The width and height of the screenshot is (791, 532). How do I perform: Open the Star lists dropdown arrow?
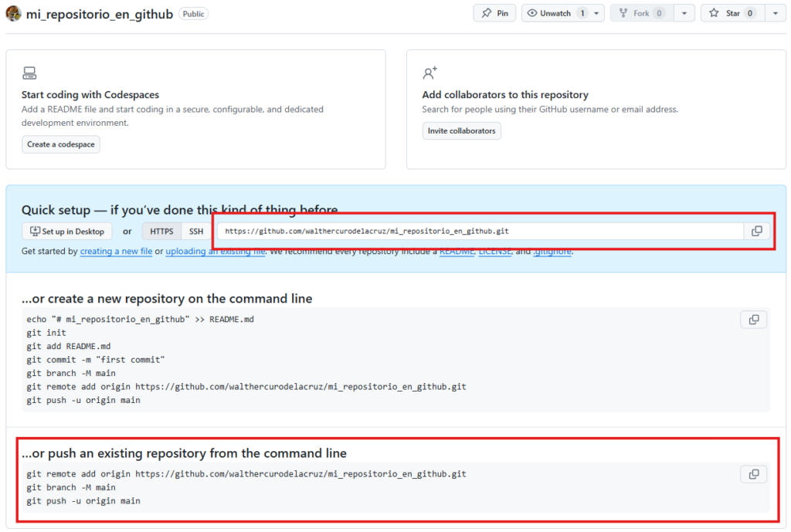776,13
